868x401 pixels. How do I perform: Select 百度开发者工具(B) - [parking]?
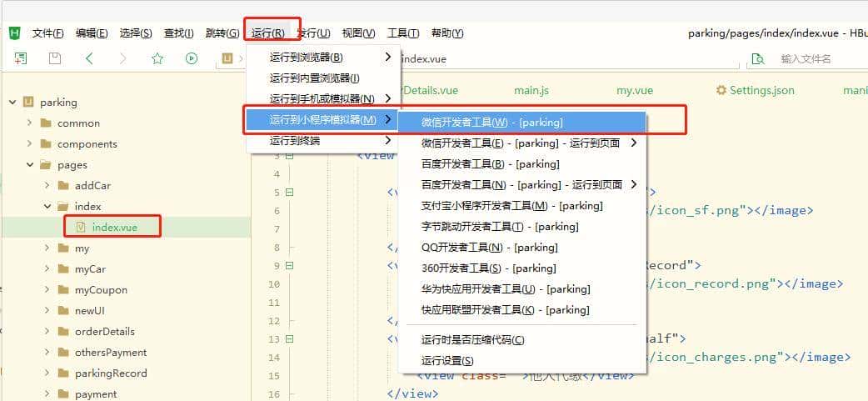tap(521, 164)
